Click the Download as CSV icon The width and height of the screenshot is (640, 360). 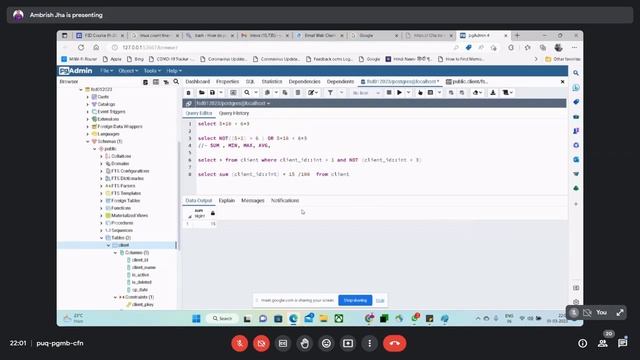(493, 93)
